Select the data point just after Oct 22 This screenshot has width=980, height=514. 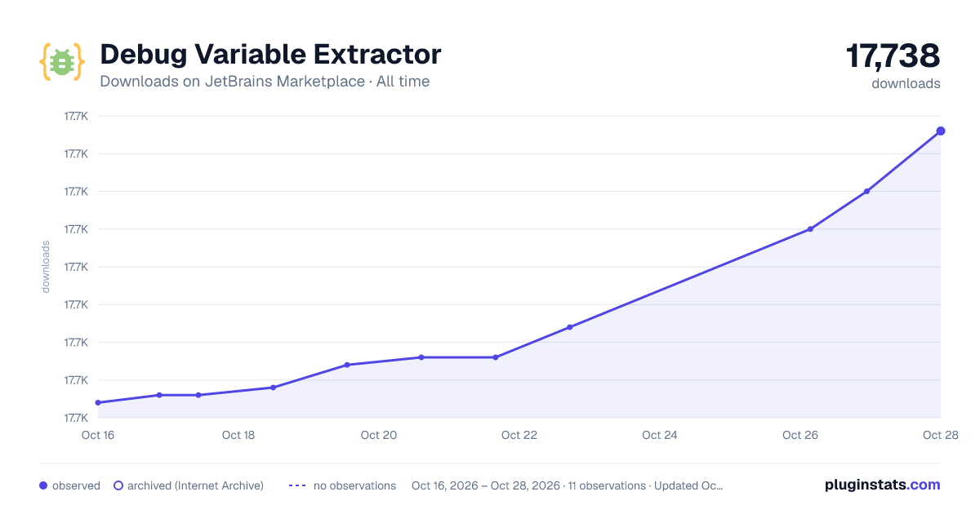(569, 327)
